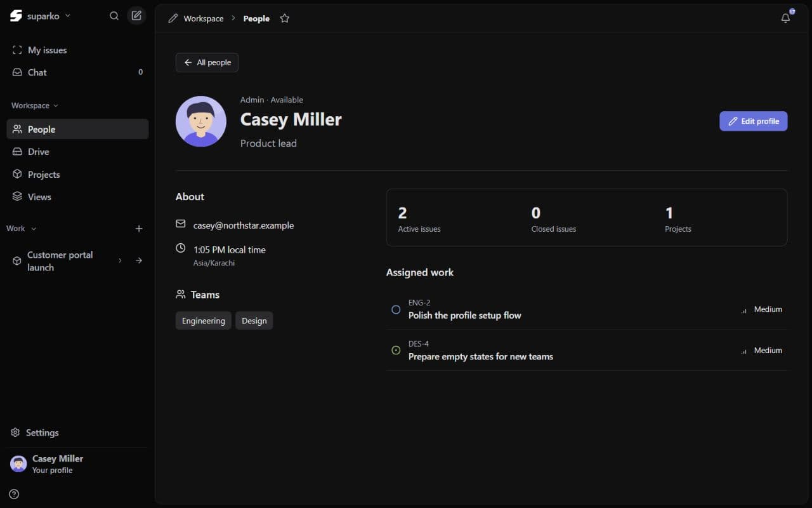Click the suparko logo icon
Image resolution: width=812 pixels, height=508 pixels.
16,16
